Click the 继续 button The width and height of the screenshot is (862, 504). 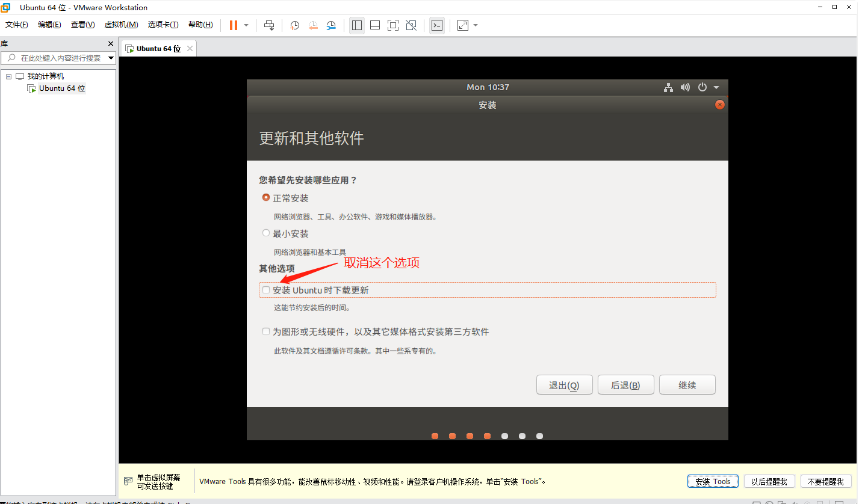[x=687, y=385]
